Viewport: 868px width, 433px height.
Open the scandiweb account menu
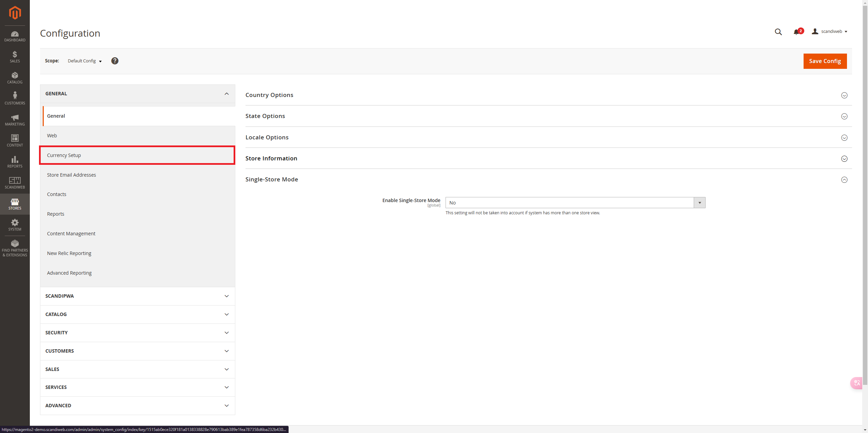click(830, 32)
